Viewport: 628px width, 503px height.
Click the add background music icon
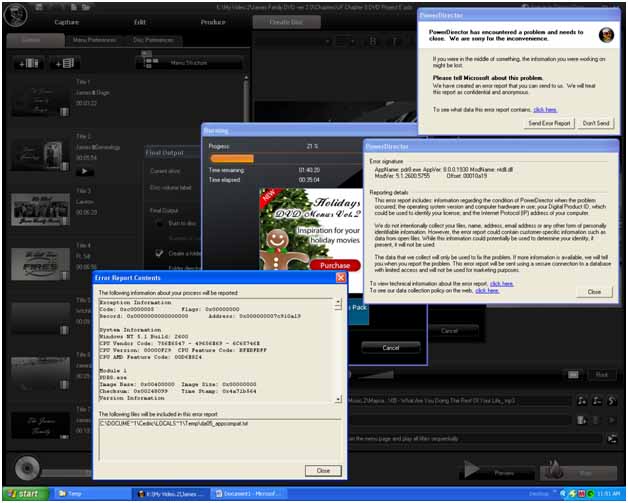[x=582, y=401]
